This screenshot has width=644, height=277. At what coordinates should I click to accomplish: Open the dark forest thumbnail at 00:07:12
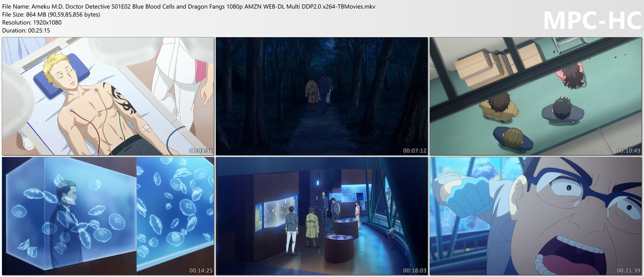(x=322, y=96)
